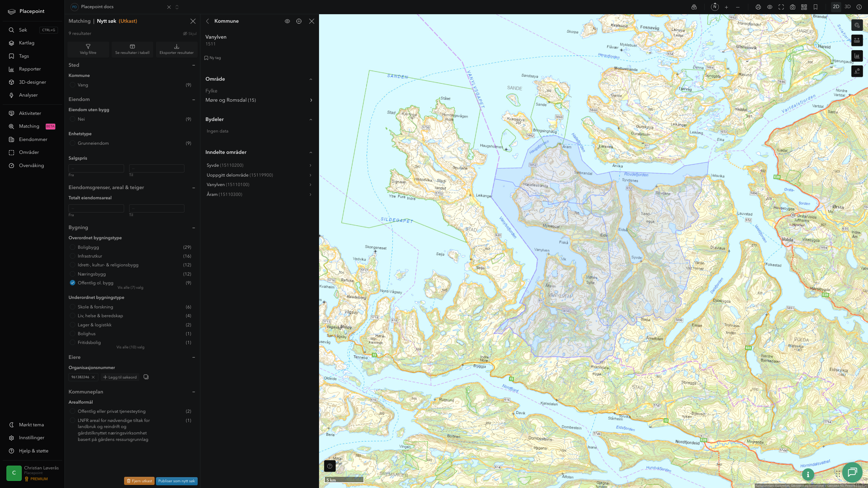This screenshot has height=488, width=868.
Task: Hide the results with Skjul
Action: (x=190, y=34)
